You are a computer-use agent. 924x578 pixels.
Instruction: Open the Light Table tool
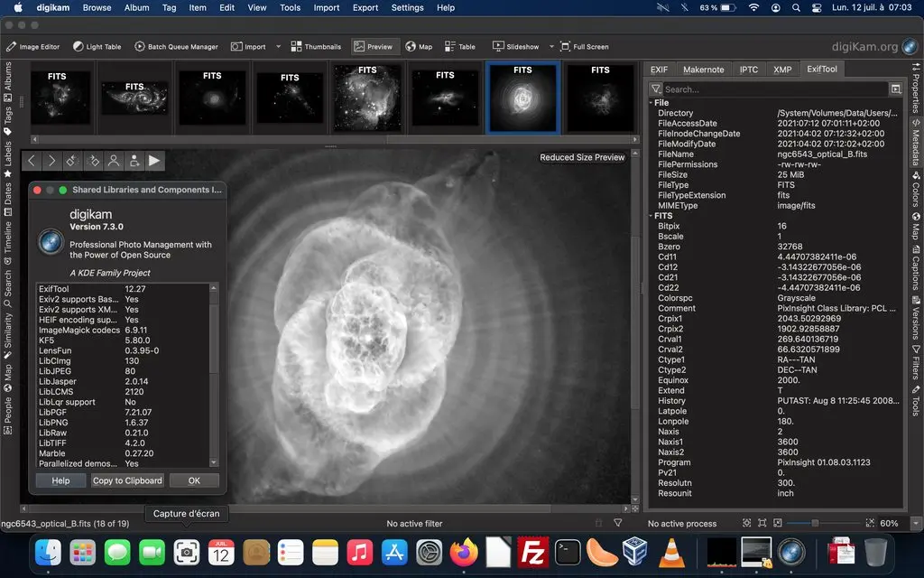pyautogui.click(x=97, y=47)
